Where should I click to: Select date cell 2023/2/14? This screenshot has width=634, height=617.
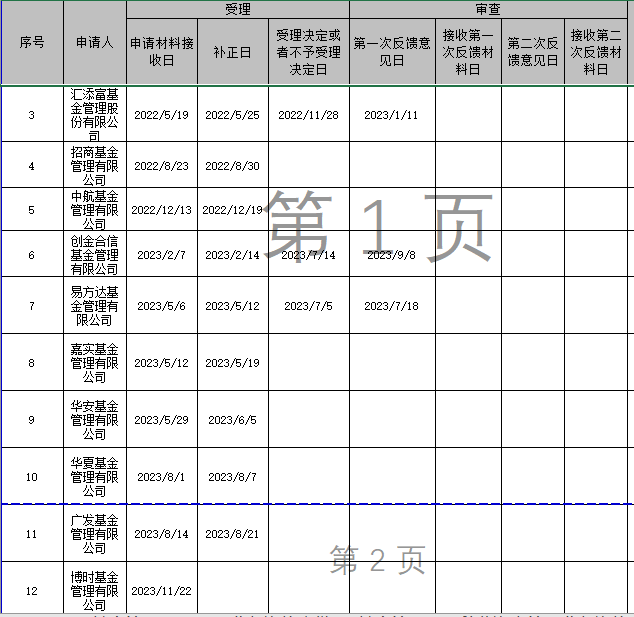click(x=232, y=255)
